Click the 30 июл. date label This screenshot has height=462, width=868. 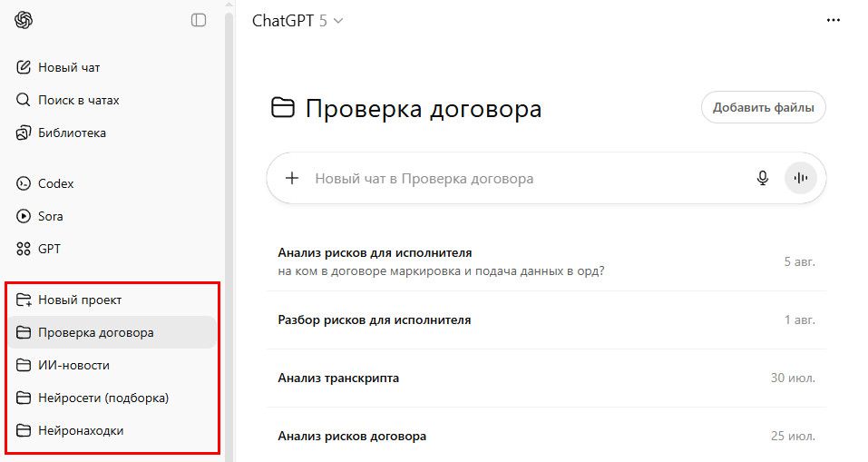coord(793,378)
